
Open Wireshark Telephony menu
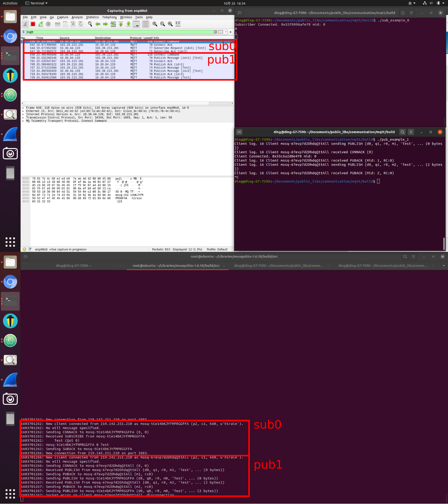pos(109,17)
